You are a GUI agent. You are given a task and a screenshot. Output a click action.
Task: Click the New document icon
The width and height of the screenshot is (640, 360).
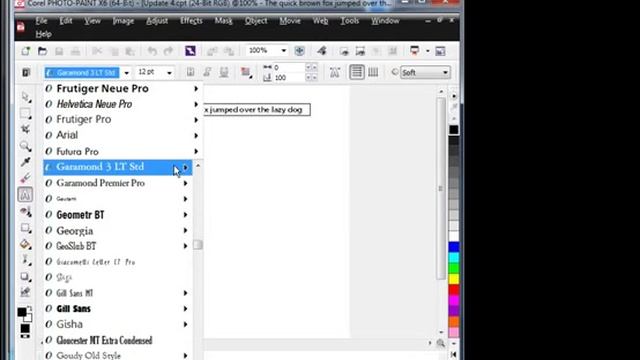tap(26, 51)
